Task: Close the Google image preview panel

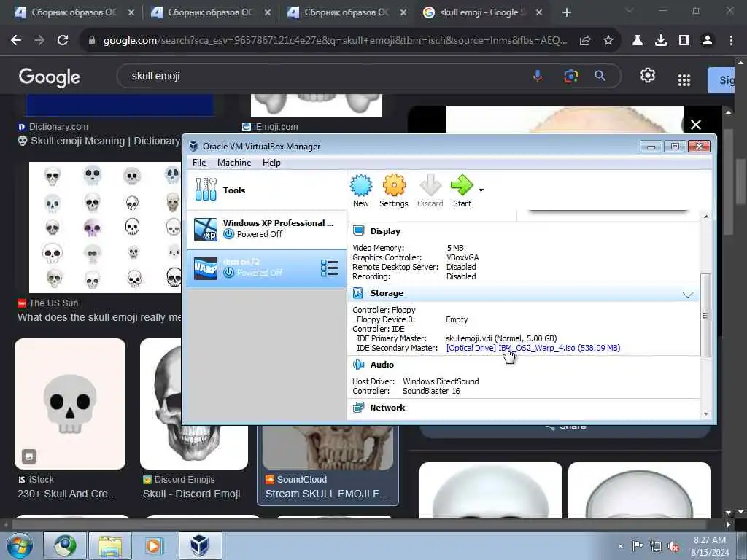Action: (695, 125)
